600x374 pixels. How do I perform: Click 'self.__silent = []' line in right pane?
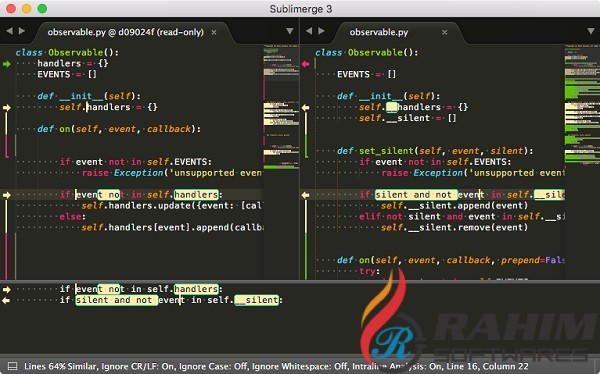pos(408,118)
